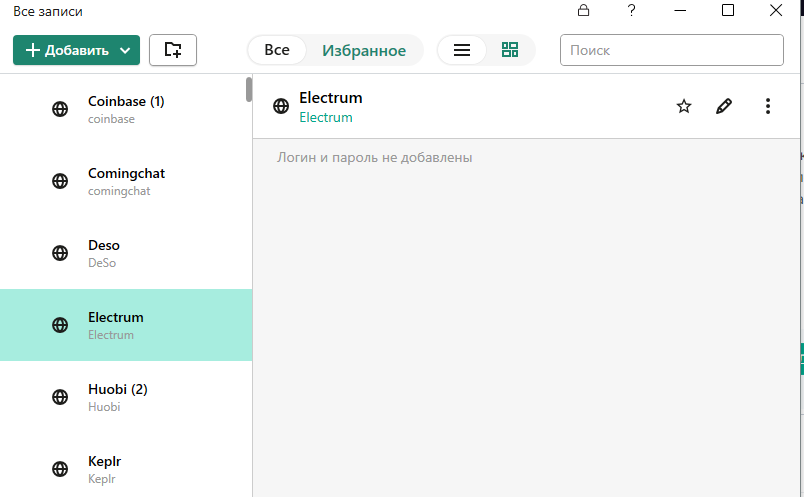Select the Избранное favorites tab

[x=364, y=50]
